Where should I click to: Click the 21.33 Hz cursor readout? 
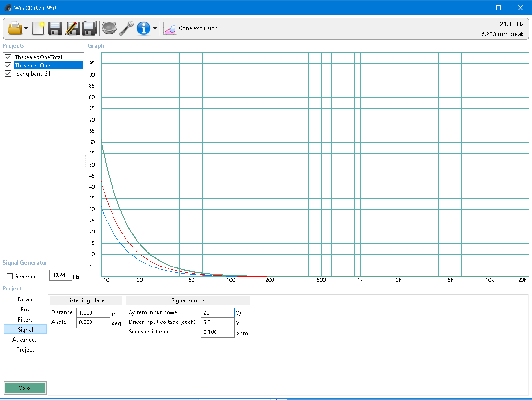coord(511,24)
